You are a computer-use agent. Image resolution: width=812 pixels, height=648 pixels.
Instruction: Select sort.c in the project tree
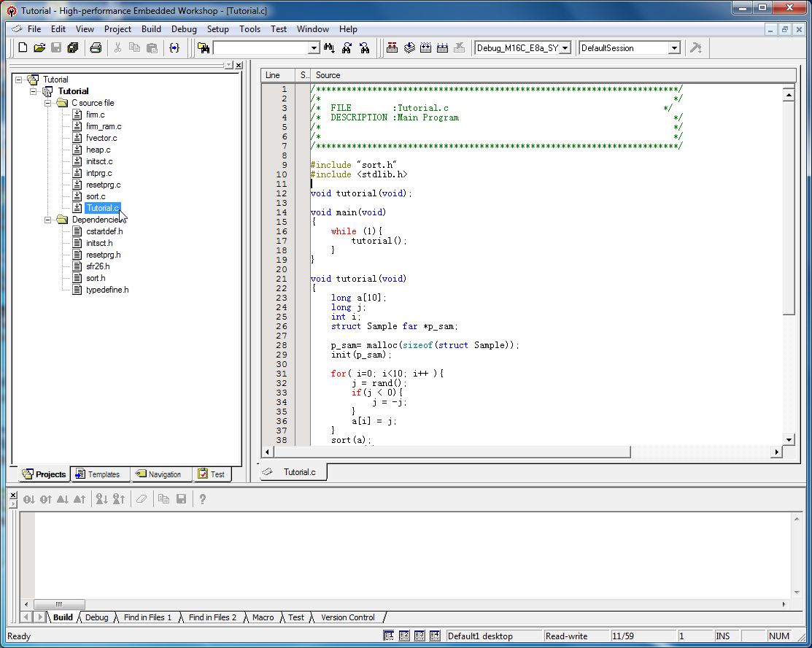click(x=96, y=196)
